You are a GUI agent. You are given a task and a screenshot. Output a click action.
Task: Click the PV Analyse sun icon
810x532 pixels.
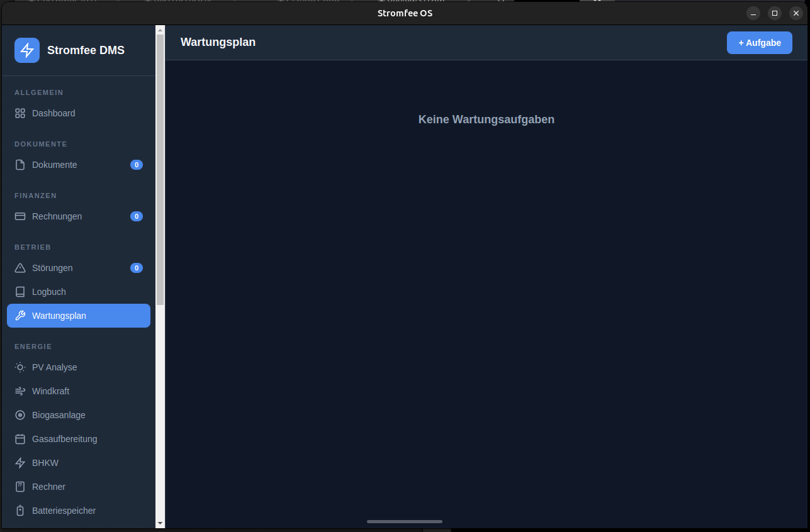pos(20,367)
